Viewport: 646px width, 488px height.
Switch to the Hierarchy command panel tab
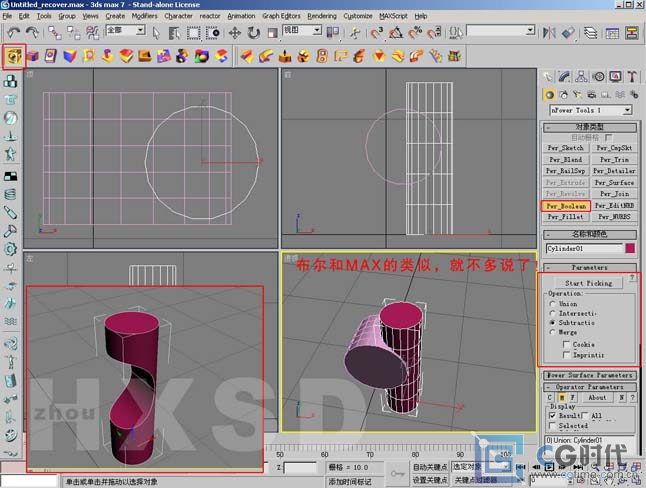click(x=581, y=77)
